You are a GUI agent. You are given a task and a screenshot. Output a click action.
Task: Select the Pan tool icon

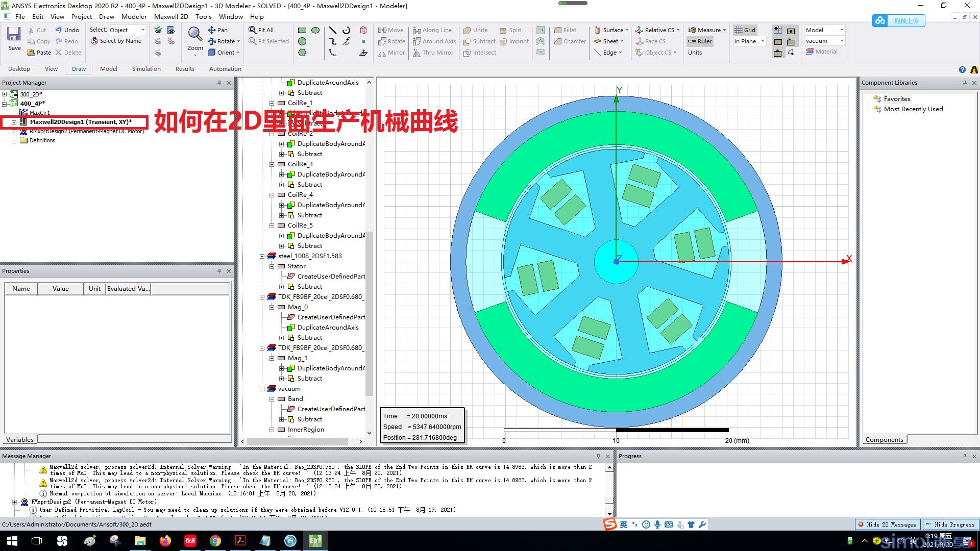click(x=211, y=30)
